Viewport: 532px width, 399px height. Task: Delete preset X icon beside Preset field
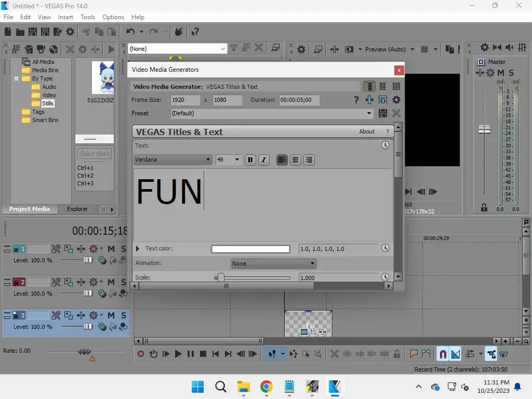coord(396,113)
